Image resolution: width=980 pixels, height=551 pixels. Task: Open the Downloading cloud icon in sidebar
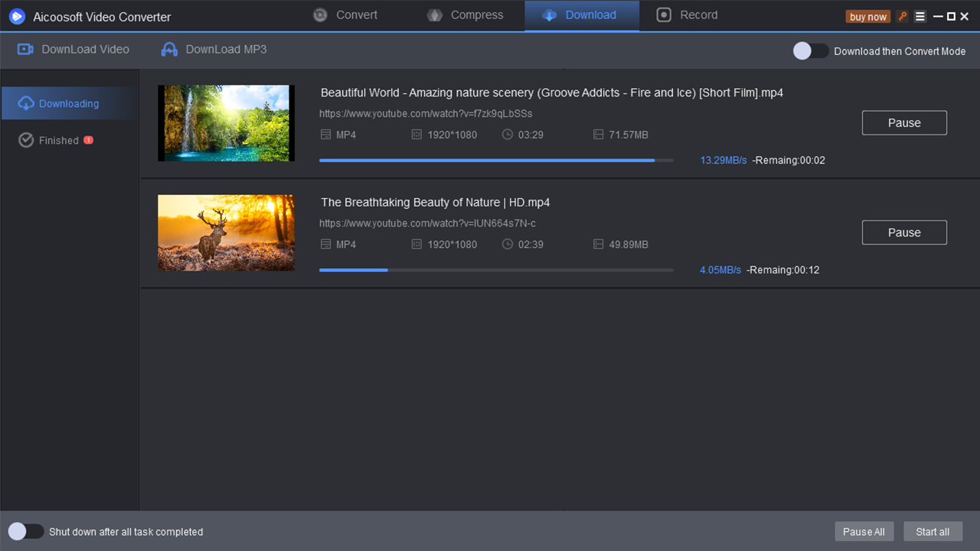pyautogui.click(x=24, y=103)
